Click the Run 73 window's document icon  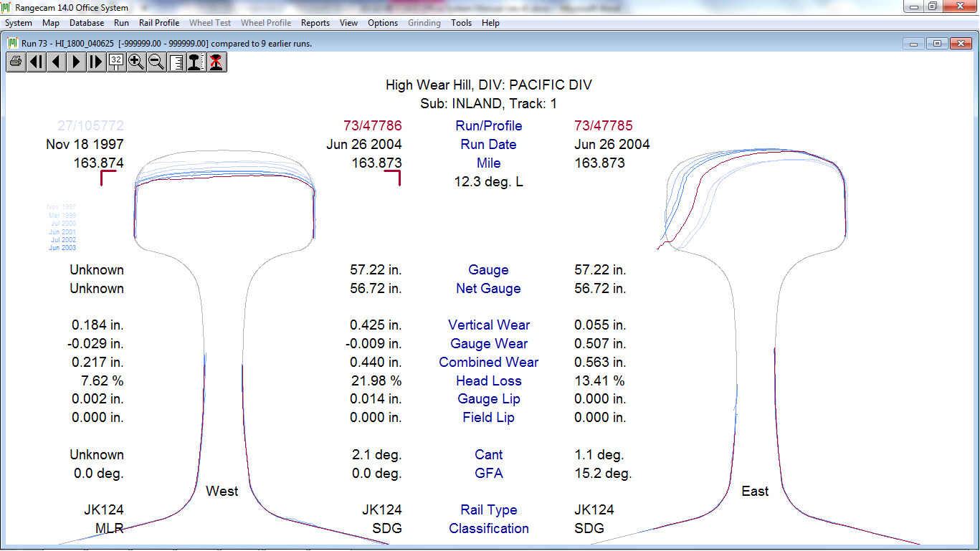12,43
